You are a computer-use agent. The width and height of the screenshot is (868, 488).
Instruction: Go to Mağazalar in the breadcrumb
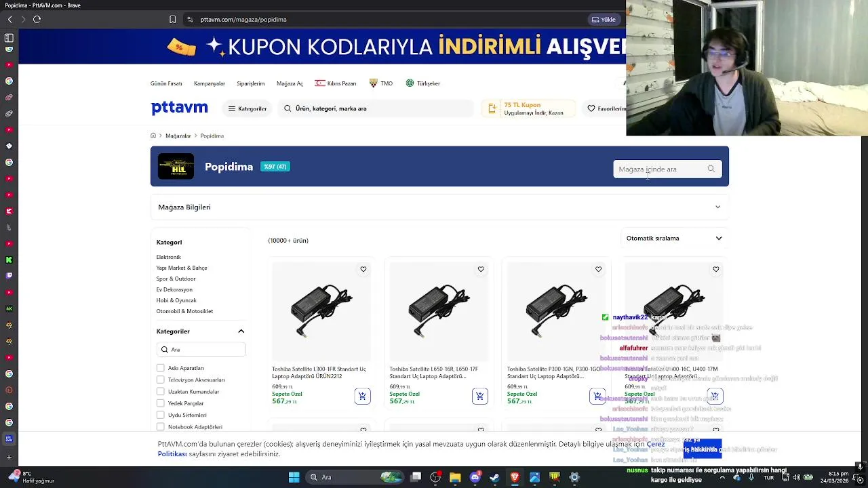point(178,136)
